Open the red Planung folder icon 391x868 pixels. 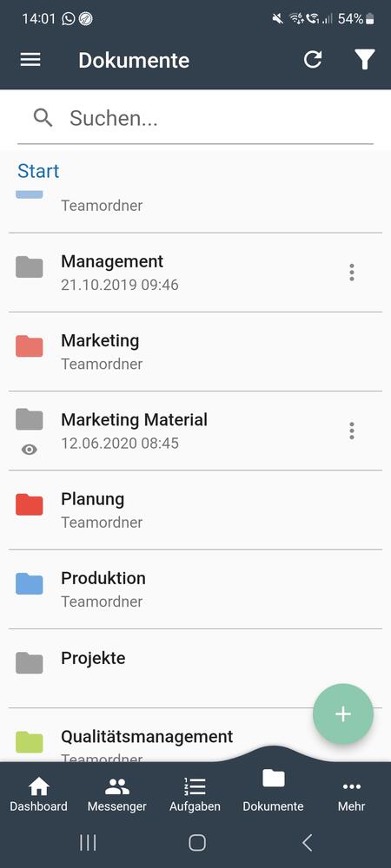(30, 504)
